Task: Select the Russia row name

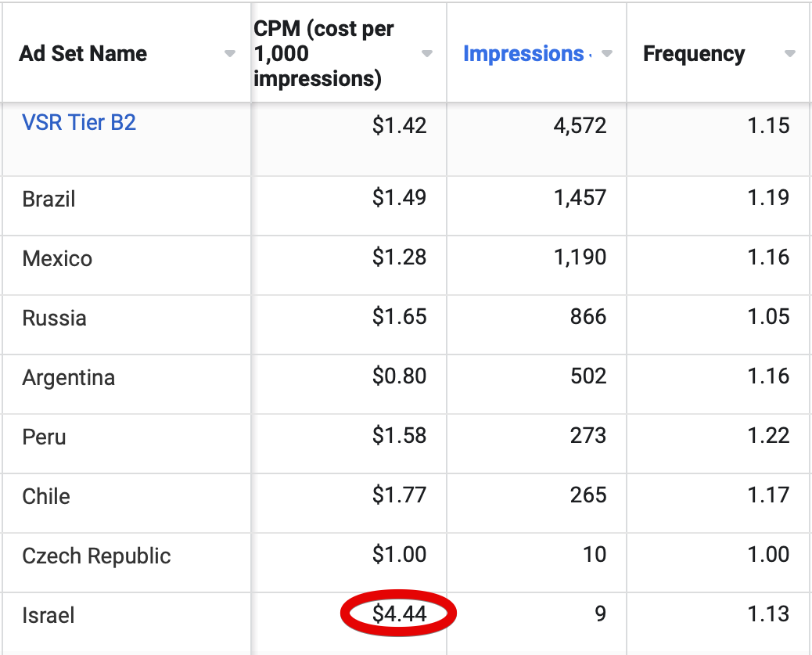Action: 54,318
